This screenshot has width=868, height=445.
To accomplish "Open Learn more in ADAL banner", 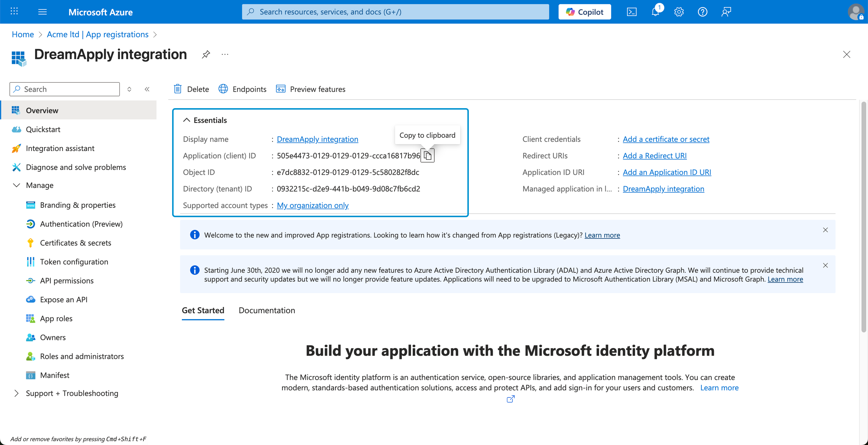I will (x=785, y=279).
